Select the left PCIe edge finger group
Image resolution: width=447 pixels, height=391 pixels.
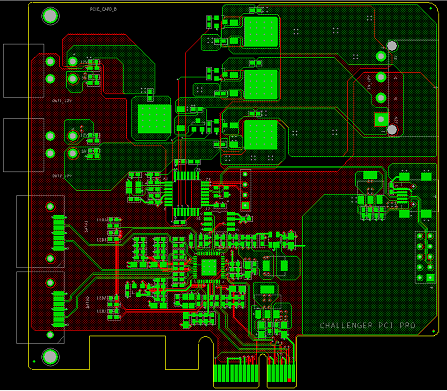point(236,373)
